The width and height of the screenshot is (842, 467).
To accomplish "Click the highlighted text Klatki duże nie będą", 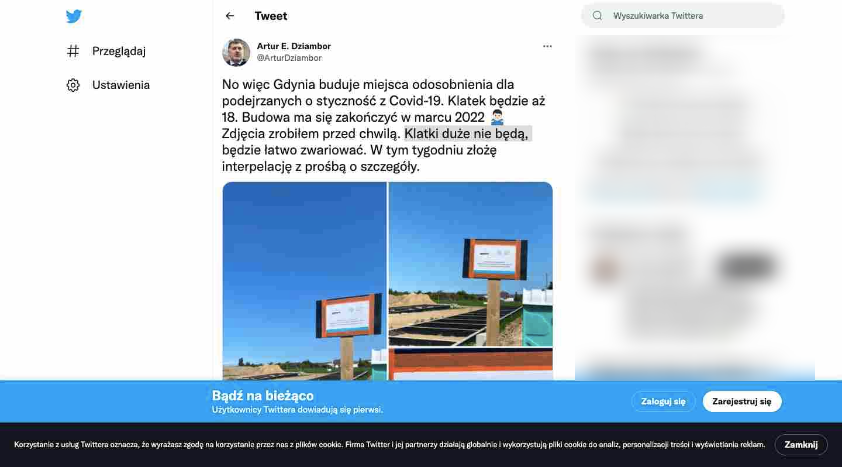I will coord(467,134).
